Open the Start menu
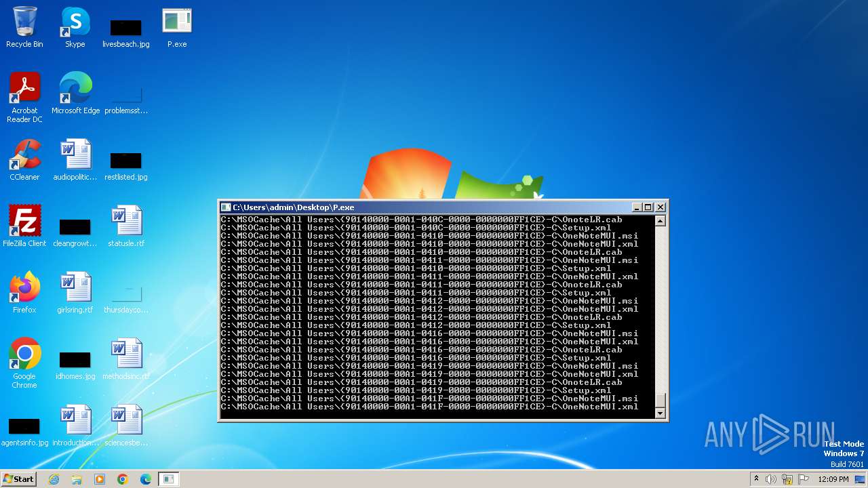This screenshot has width=868, height=488. [18, 479]
